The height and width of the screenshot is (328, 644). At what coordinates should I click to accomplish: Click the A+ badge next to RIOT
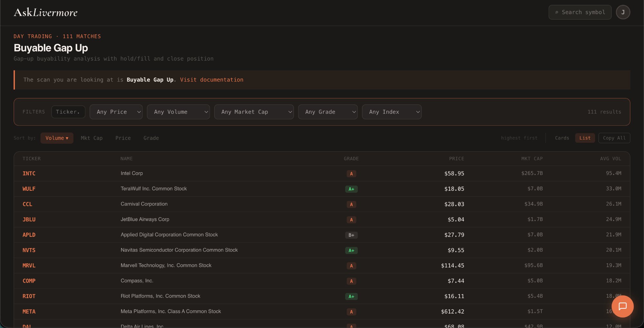click(x=351, y=296)
